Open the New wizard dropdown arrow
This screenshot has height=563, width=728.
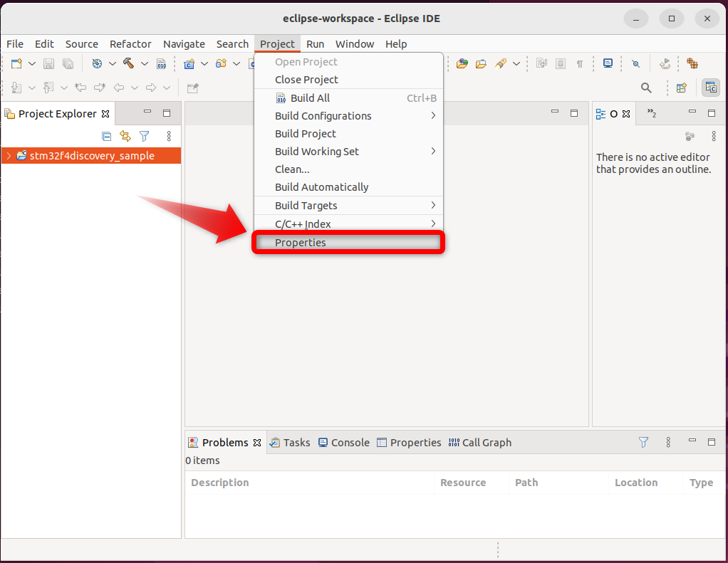click(x=32, y=63)
